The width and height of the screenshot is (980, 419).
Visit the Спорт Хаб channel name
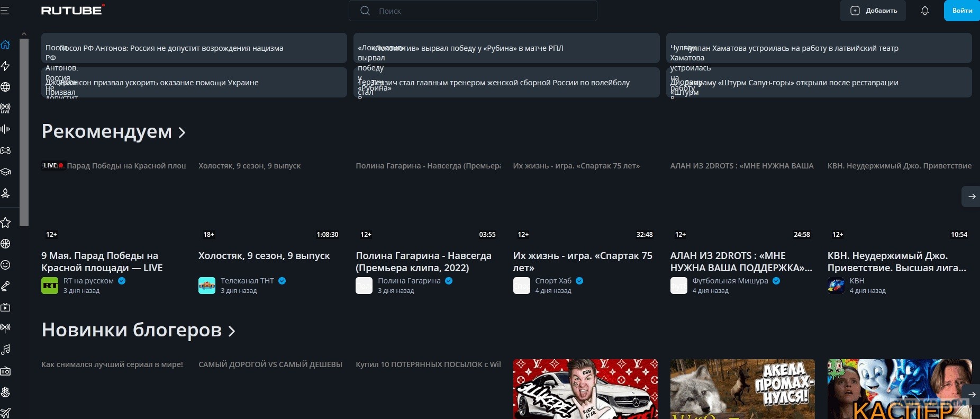coord(553,281)
